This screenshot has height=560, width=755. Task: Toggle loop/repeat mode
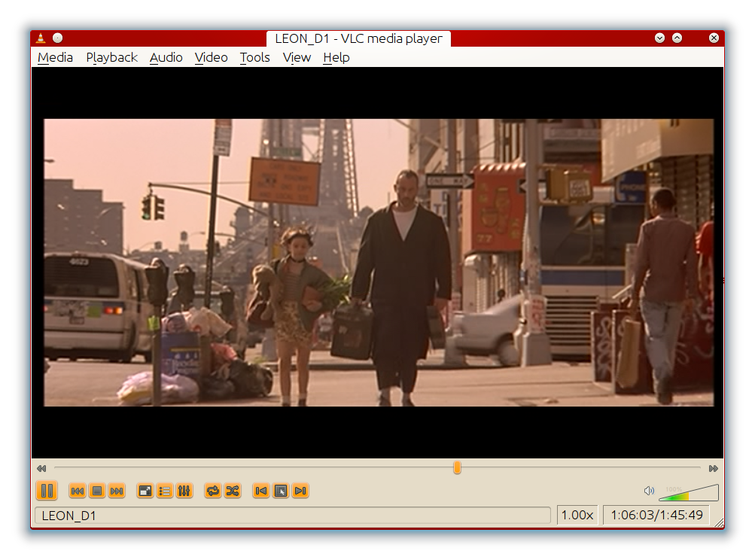(213, 491)
